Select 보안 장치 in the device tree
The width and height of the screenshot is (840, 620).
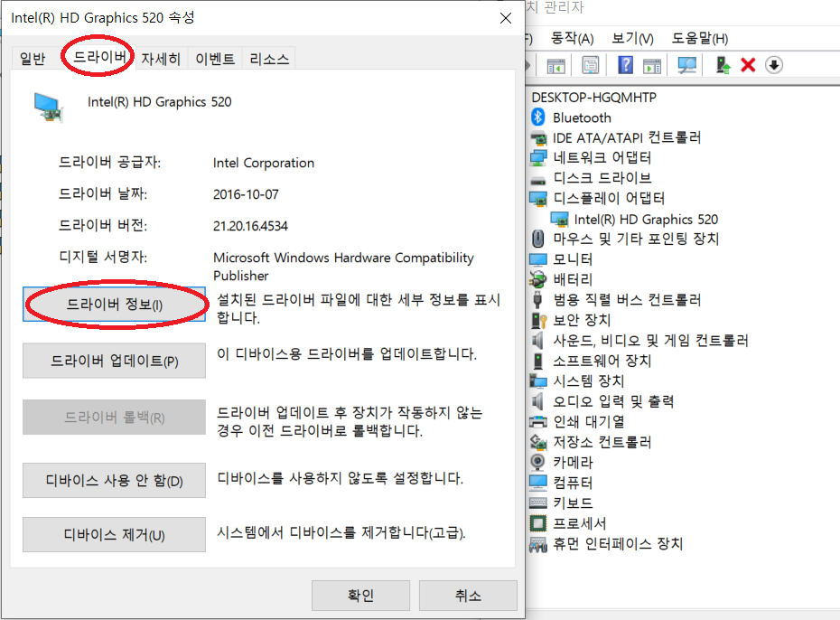582,320
